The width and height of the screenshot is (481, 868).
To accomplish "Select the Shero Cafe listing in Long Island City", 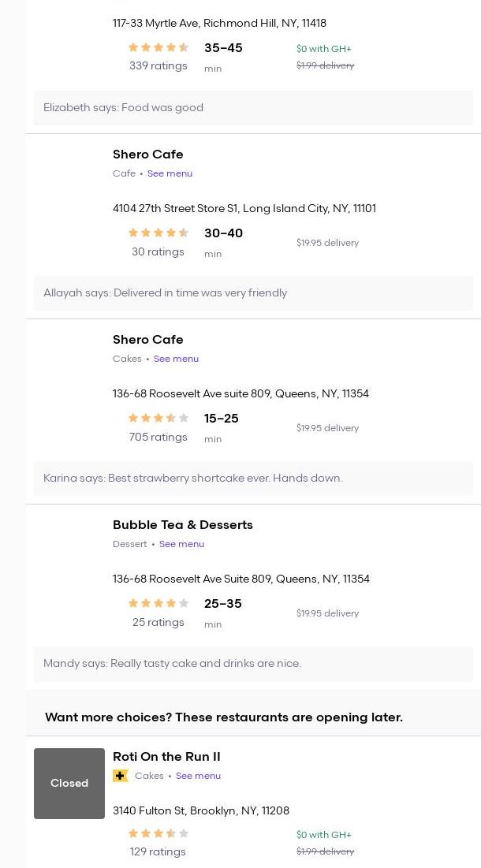I will pyautogui.click(x=148, y=155).
